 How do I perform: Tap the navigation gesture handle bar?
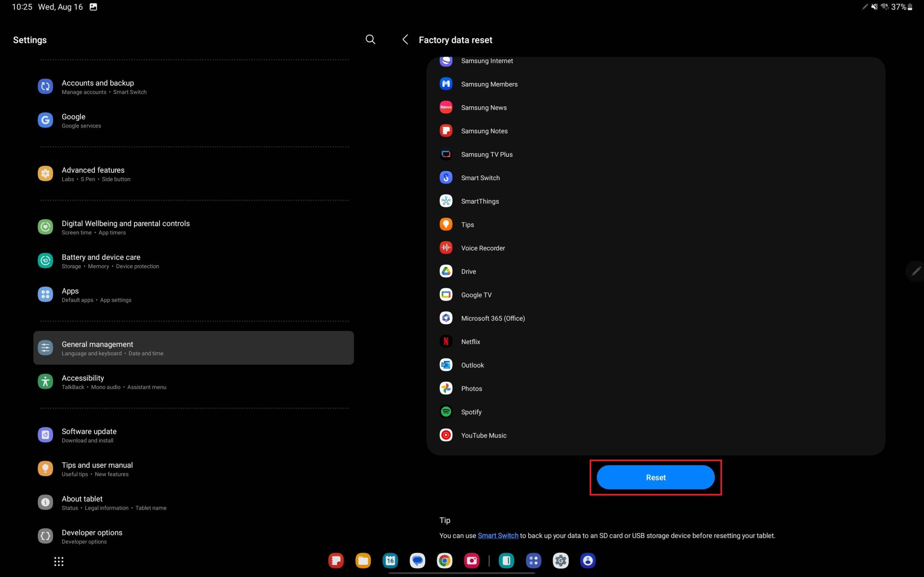click(461, 573)
